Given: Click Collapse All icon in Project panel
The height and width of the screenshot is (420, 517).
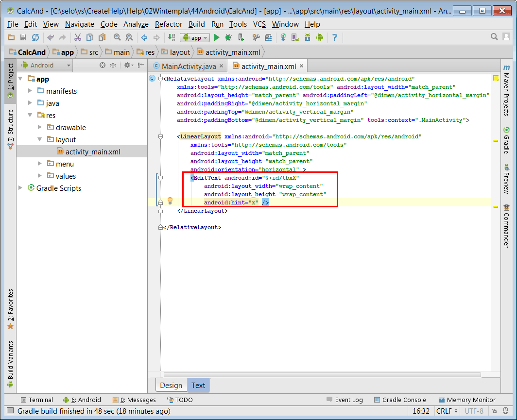Looking at the screenshot, I should point(113,65).
